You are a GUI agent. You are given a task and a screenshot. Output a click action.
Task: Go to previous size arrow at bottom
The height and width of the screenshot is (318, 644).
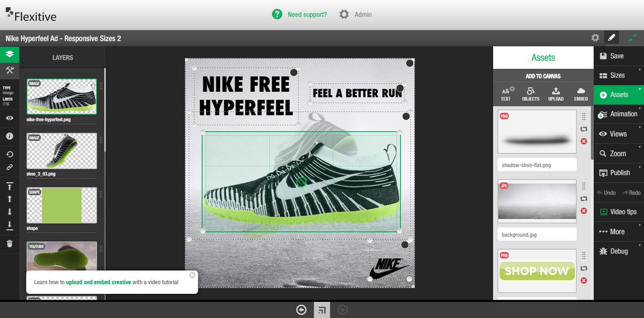[301, 309]
